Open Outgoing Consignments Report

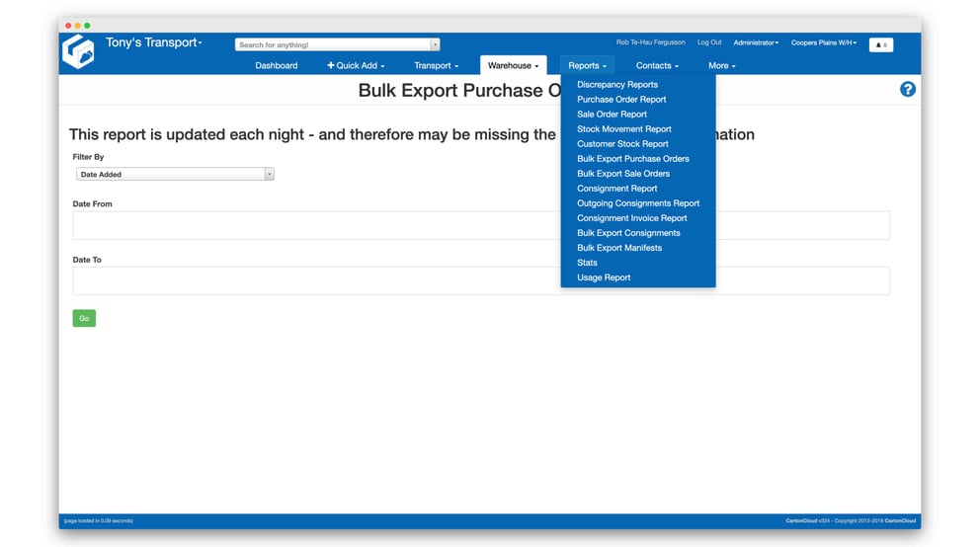pos(638,203)
